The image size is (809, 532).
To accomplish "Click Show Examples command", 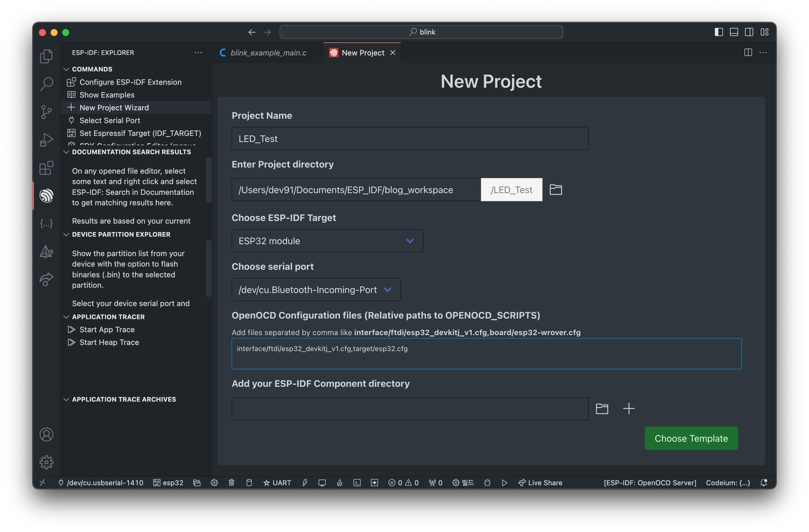I will click(x=107, y=95).
